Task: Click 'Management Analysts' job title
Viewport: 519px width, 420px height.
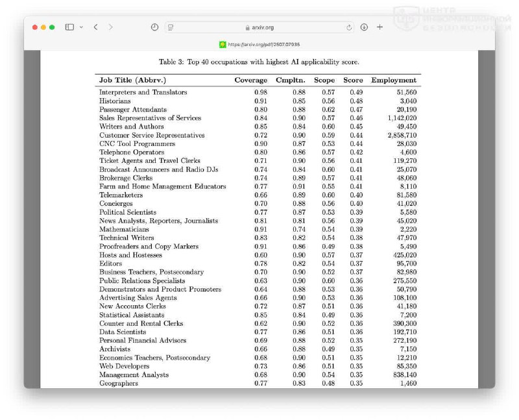Action: (134, 375)
